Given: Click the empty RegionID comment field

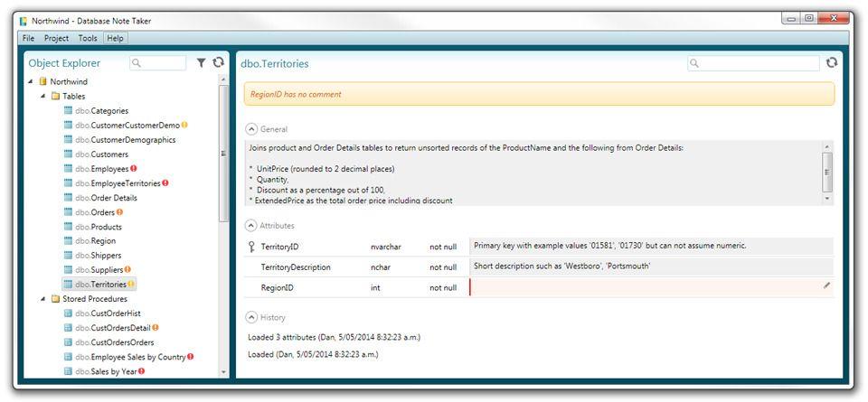Looking at the screenshot, I should 652,287.
